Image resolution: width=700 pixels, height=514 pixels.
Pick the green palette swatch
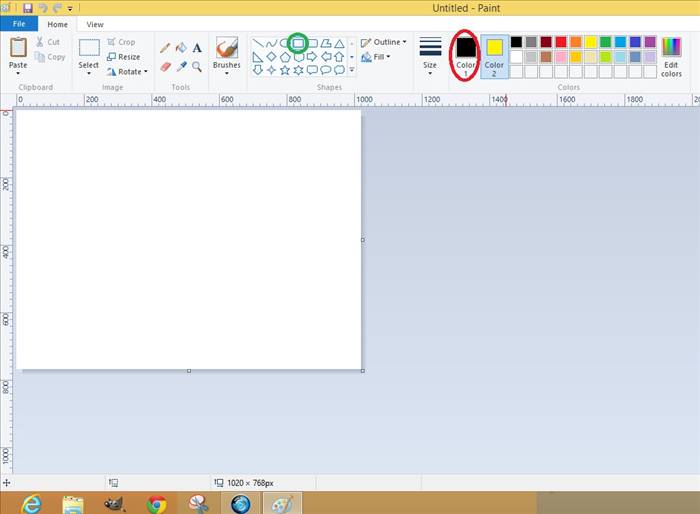(605, 42)
